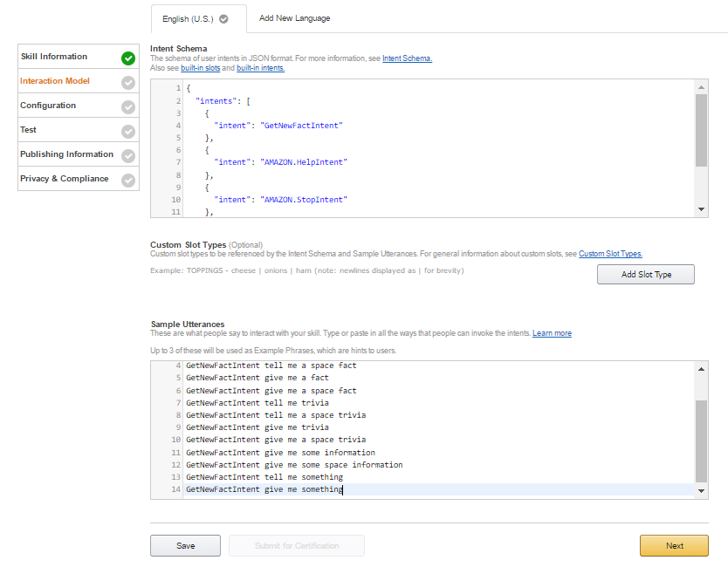The image size is (728, 567).
Task: Click the green checkmark beside Skill Information
Action: 128,58
